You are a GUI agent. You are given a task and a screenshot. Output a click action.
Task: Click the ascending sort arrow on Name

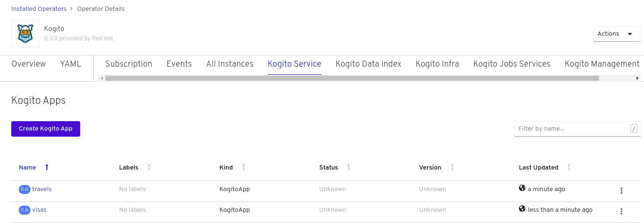tap(47, 167)
